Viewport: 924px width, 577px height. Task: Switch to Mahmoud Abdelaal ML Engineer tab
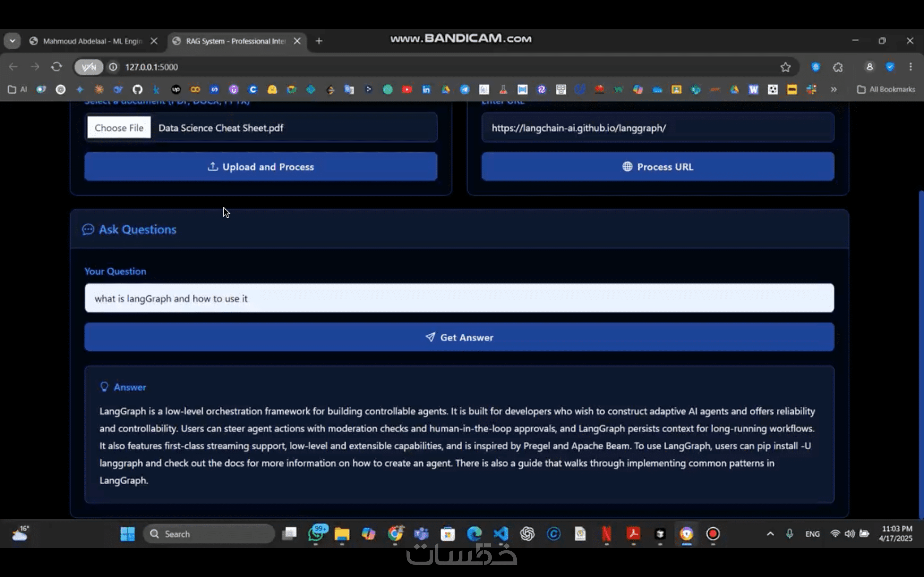coord(92,41)
